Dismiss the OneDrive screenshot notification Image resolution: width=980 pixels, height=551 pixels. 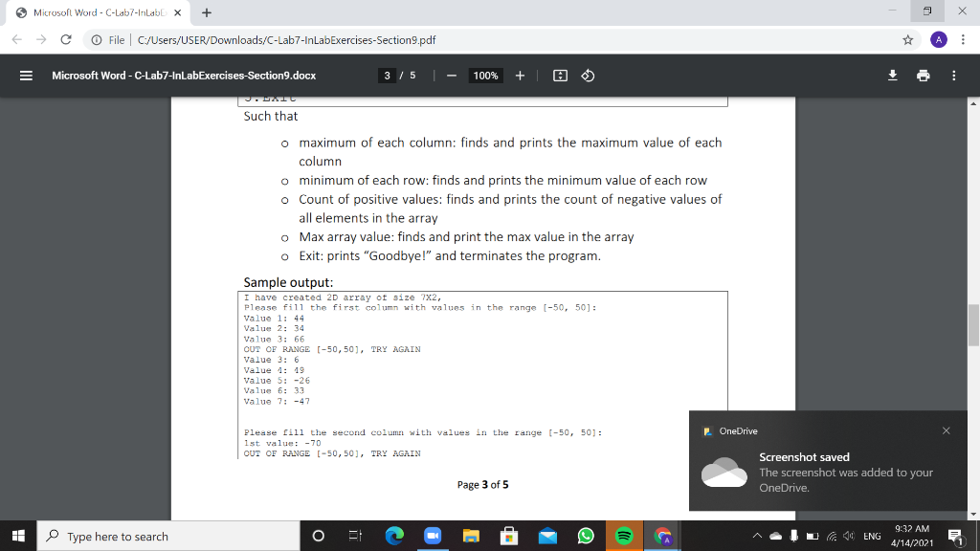[946, 430]
